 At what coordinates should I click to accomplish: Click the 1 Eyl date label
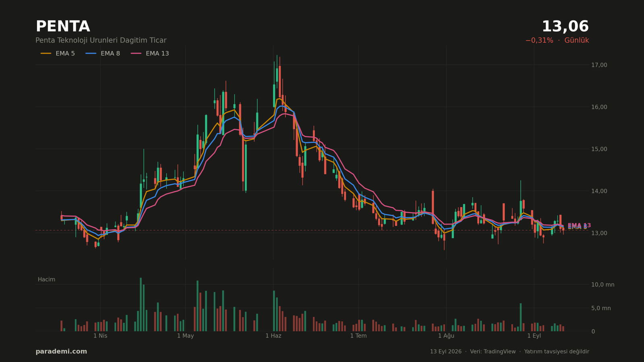(534, 336)
